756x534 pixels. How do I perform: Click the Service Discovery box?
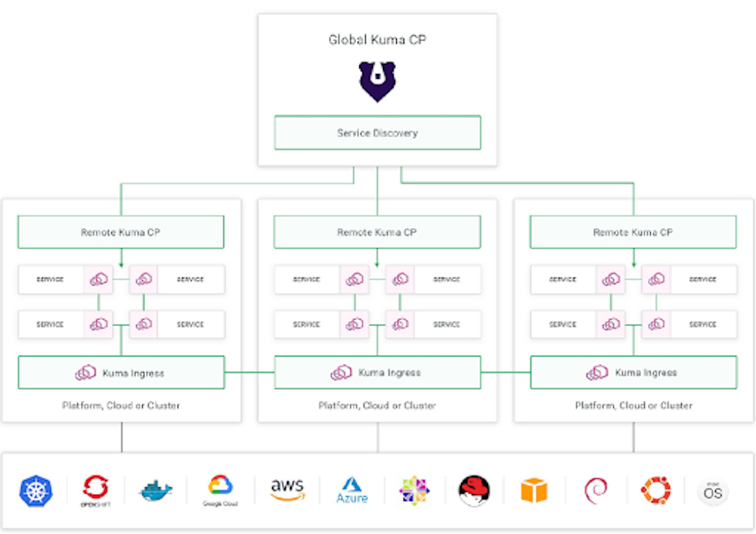pyautogui.click(x=377, y=132)
